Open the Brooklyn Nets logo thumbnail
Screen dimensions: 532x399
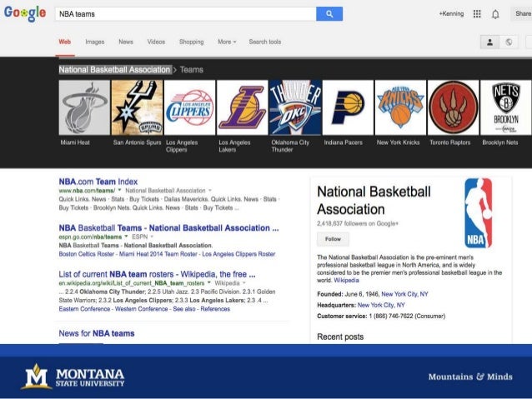click(x=506, y=107)
